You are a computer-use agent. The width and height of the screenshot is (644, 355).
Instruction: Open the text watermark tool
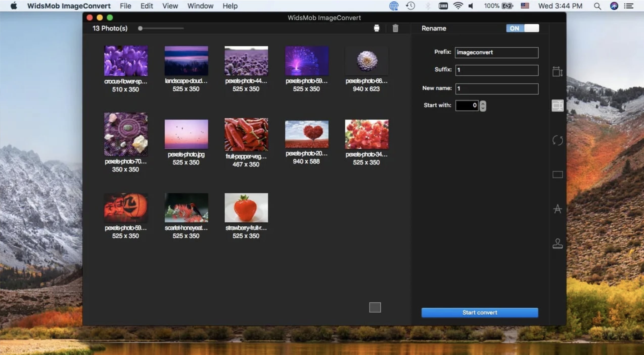point(557,209)
